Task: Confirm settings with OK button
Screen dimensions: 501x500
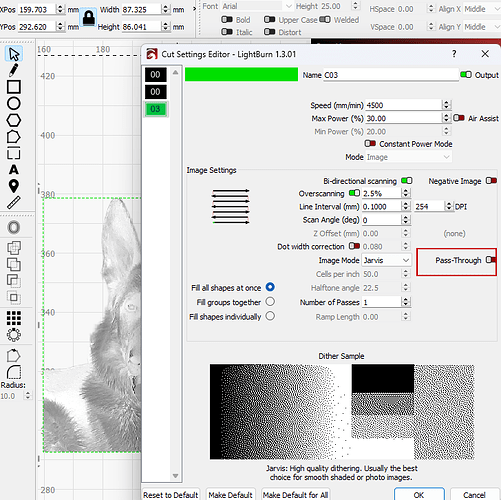Action: pyautogui.click(x=419, y=495)
